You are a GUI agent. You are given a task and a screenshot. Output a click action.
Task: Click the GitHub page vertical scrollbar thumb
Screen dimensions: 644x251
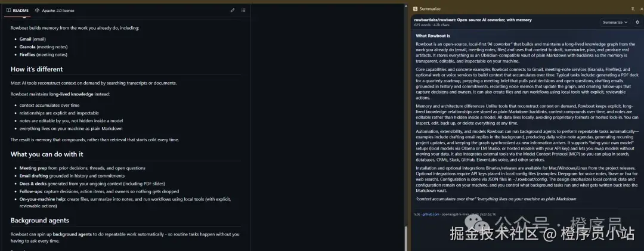[407, 238]
